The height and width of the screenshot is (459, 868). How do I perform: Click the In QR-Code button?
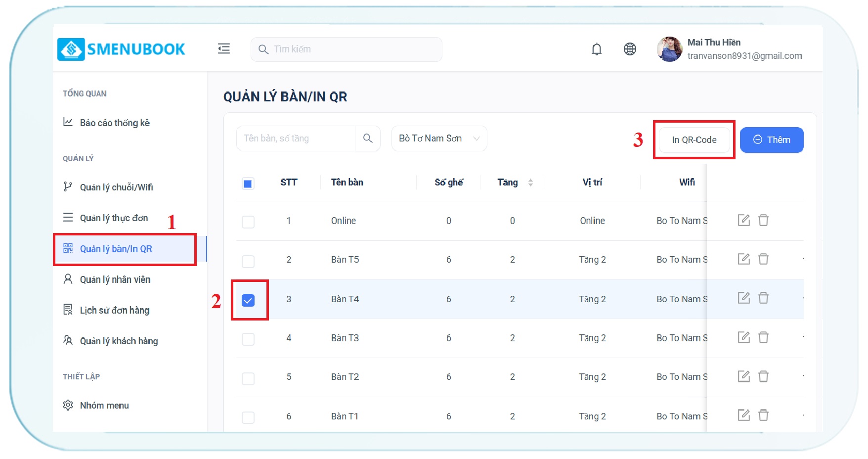click(694, 140)
